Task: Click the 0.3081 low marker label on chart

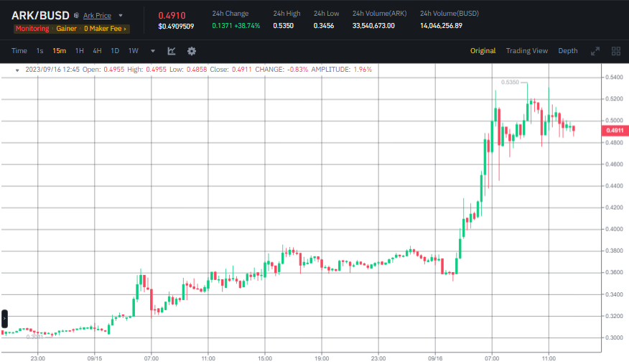Action: pos(34,337)
